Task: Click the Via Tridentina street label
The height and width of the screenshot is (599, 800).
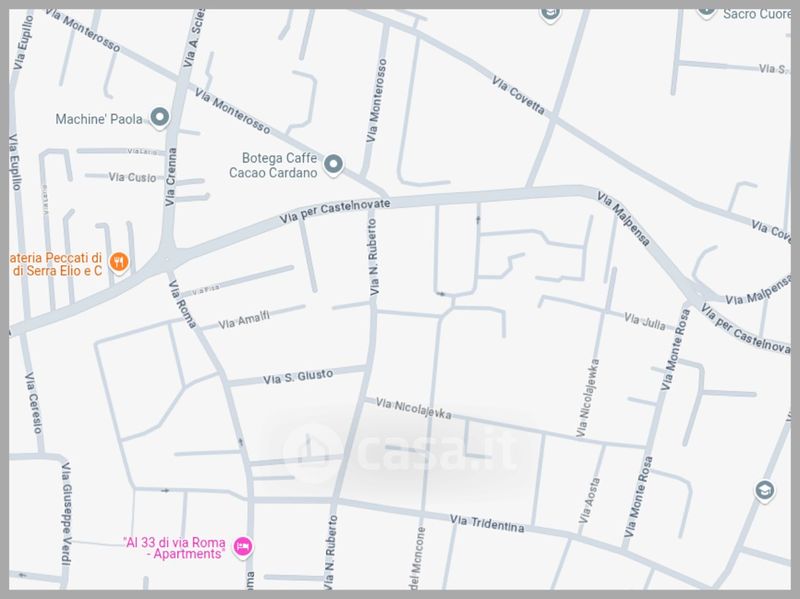Action: click(487, 523)
